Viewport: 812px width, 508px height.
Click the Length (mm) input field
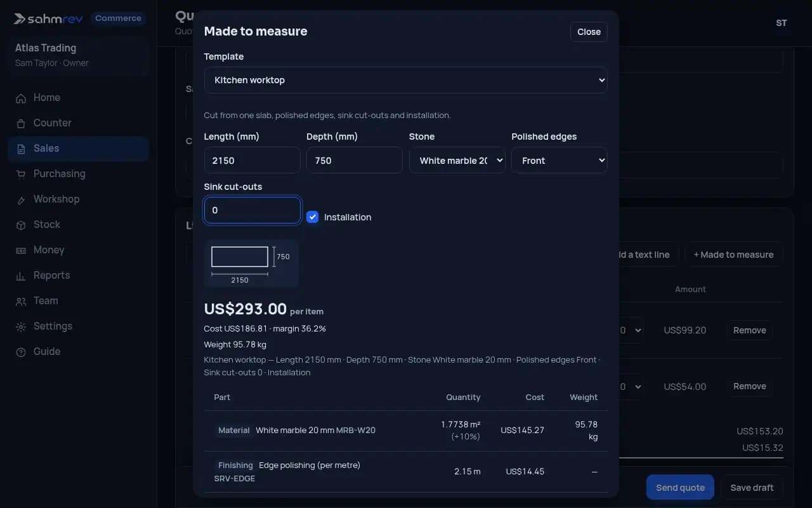252,161
